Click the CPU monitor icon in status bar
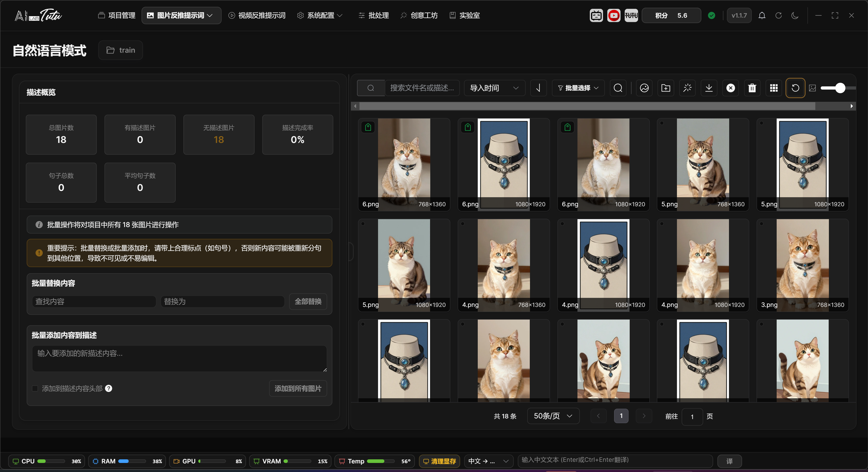This screenshot has height=472, width=868. (x=16, y=461)
